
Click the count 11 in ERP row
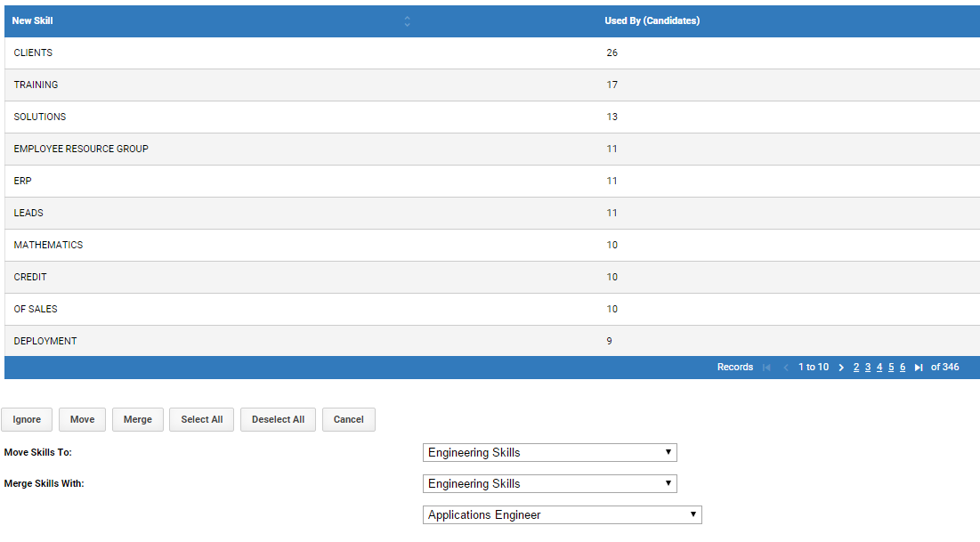click(x=611, y=182)
